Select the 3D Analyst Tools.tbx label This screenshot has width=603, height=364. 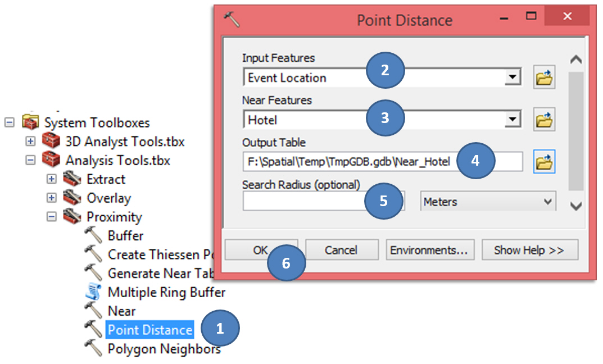pyautogui.click(x=125, y=142)
